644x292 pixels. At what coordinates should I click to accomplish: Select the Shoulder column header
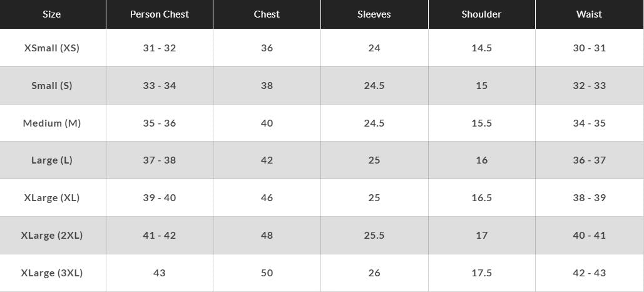click(481, 14)
